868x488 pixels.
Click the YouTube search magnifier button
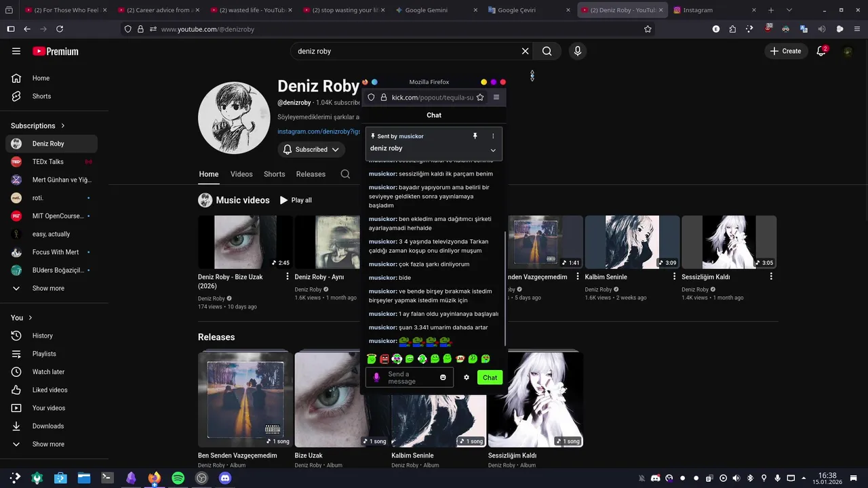pos(547,51)
